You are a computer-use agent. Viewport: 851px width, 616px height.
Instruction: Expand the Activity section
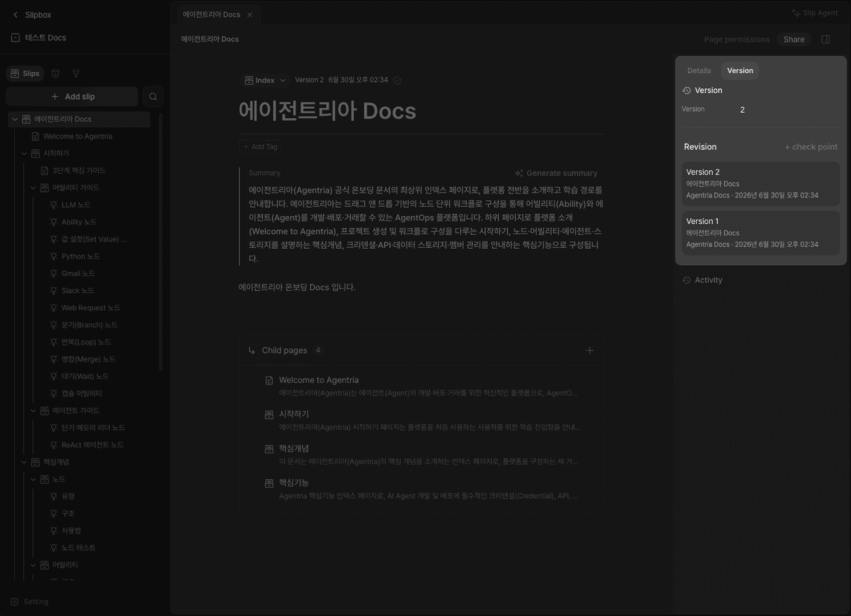(x=702, y=280)
